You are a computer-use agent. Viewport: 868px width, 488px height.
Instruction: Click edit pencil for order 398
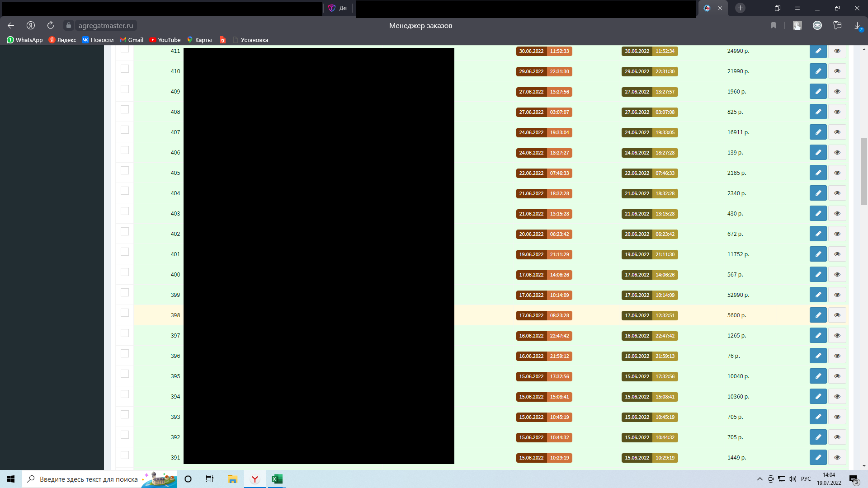click(x=818, y=315)
